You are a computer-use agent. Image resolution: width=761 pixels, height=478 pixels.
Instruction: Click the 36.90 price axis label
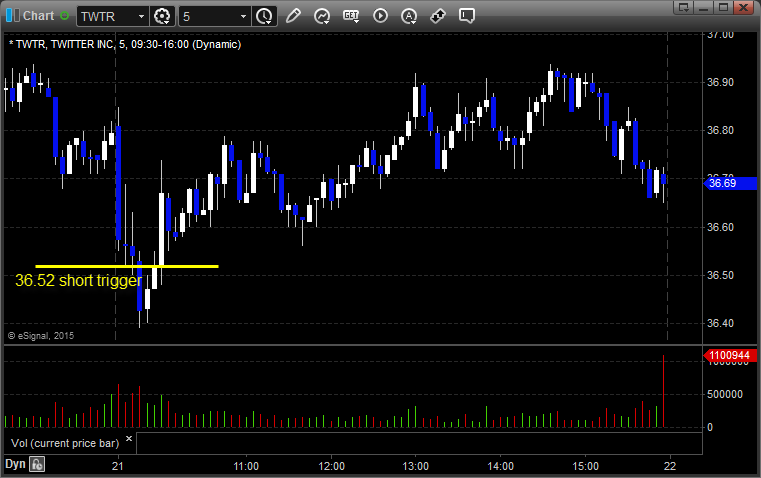pos(720,82)
